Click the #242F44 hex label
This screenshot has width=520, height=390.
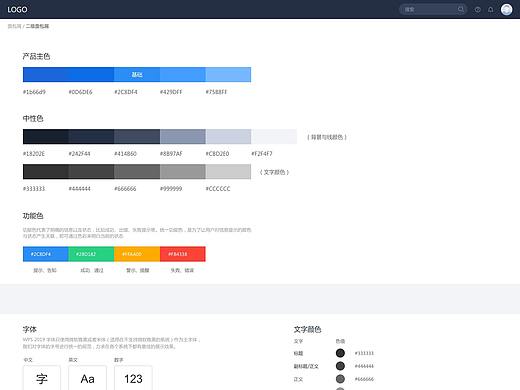tap(79, 154)
